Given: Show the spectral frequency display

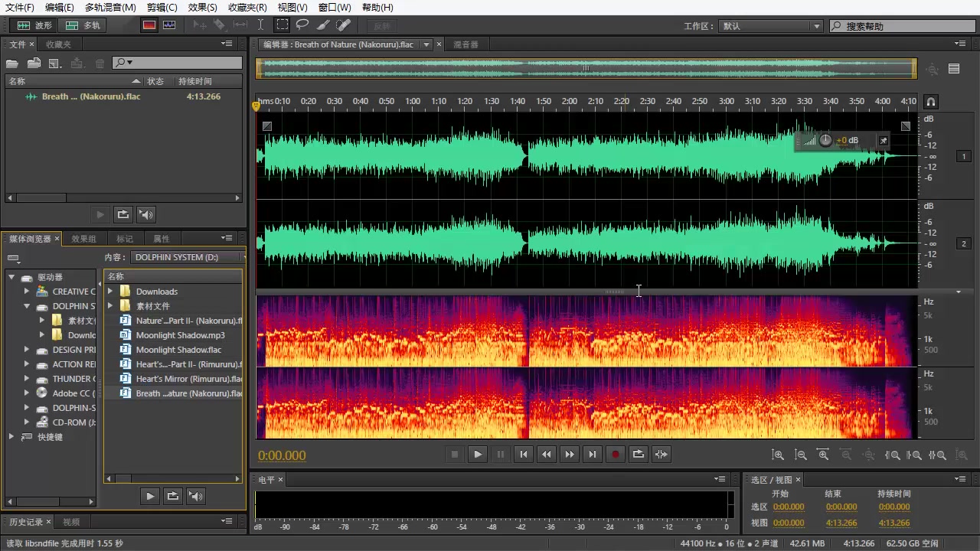Looking at the screenshot, I should (149, 25).
